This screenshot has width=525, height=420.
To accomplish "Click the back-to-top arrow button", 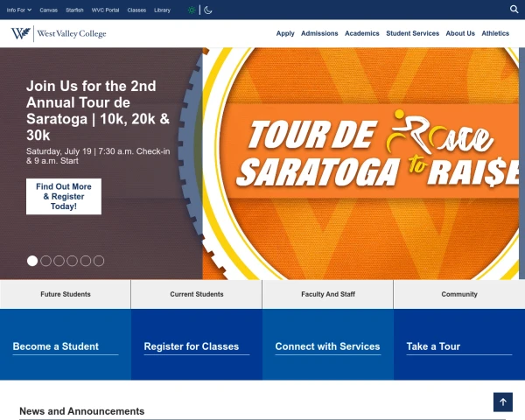I will [x=503, y=402].
